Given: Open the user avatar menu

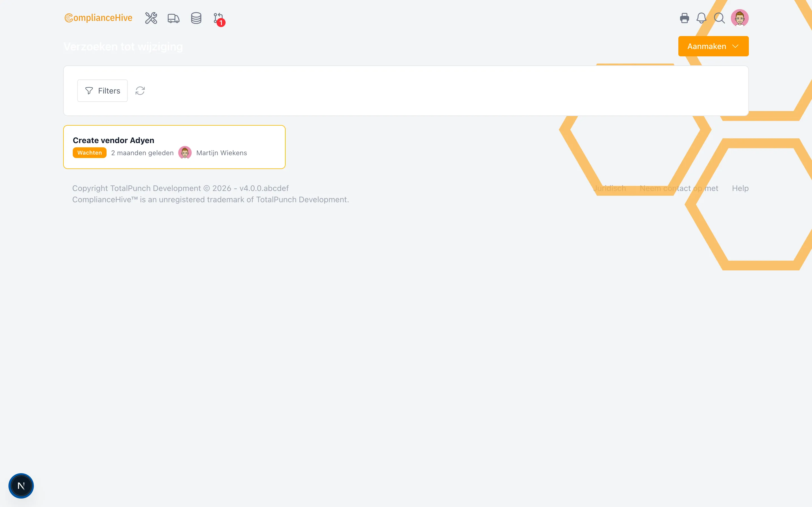Looking at the screenshot, I should point(740,18).
